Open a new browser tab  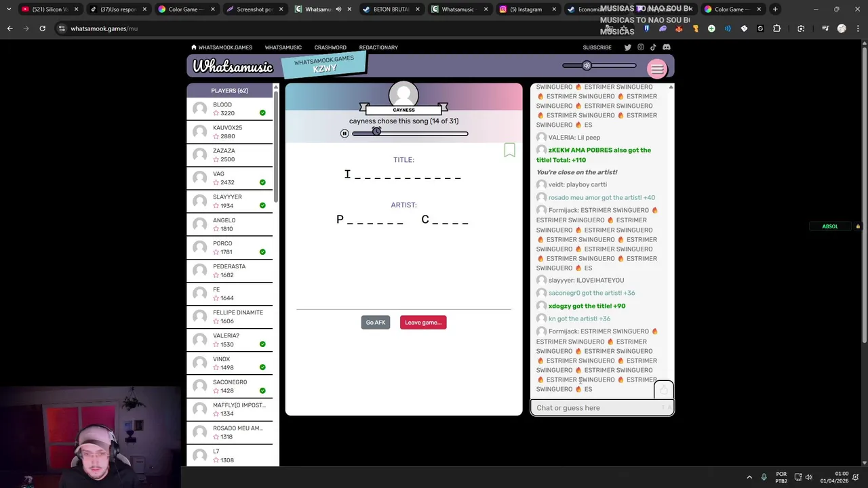coord(775,9)
